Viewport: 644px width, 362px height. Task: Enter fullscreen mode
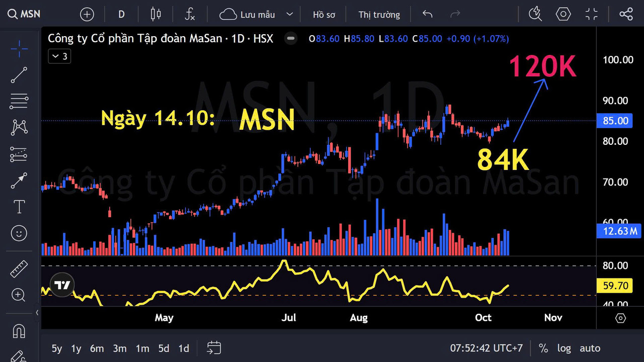[x=592, y=14]
